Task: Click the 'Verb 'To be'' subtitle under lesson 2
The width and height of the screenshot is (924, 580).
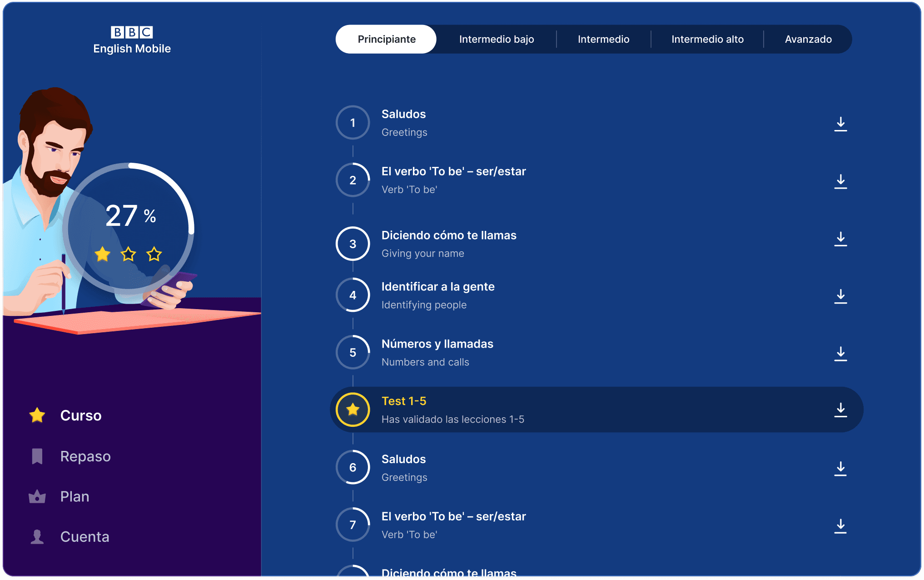Action: click(409, 190)
